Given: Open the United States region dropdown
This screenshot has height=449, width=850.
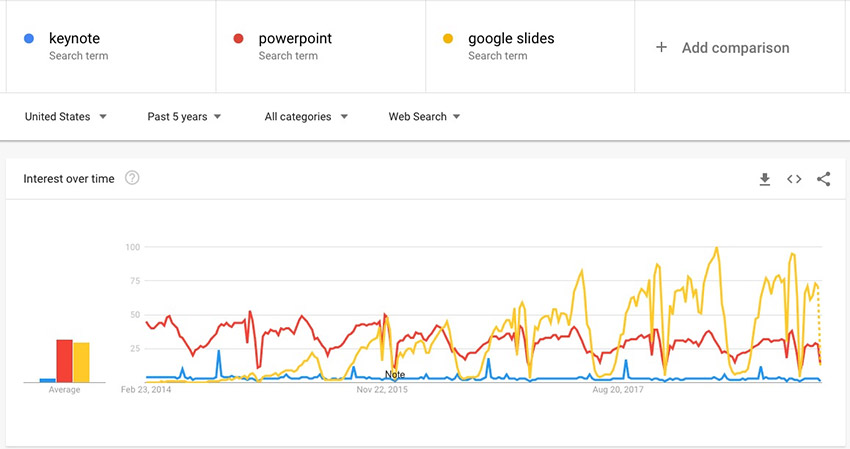Looking at the screenshot, I should tap(66, 117).
